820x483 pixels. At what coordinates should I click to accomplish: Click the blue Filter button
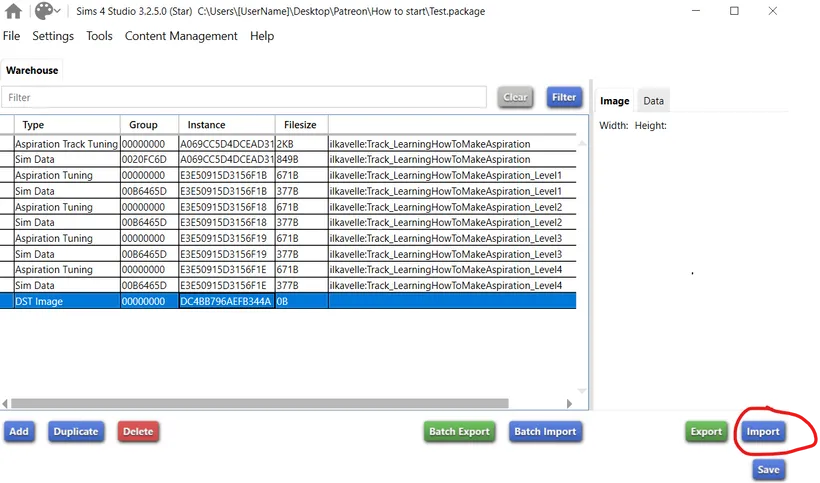click(x=564, y=97)
